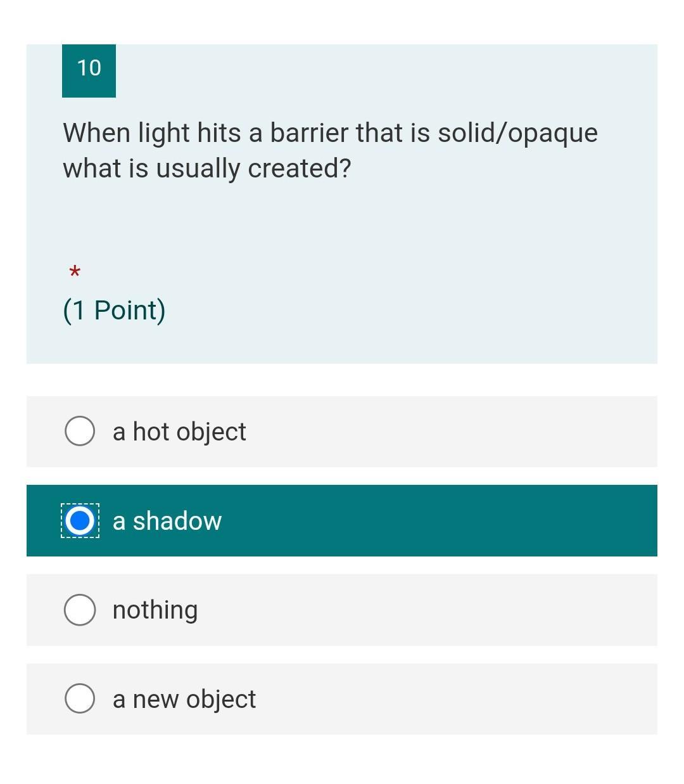684x784 pixels.
Task: Click the question text about light hitting barrier
Action: (x=330, y=151)
